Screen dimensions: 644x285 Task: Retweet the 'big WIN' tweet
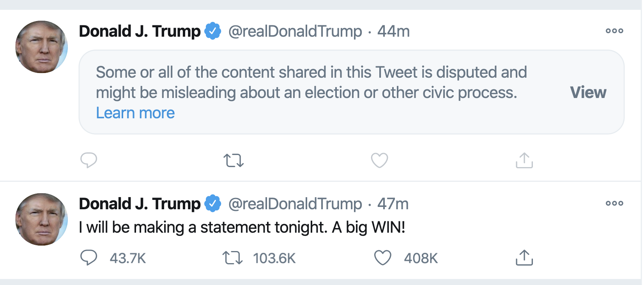coord(233,258)
